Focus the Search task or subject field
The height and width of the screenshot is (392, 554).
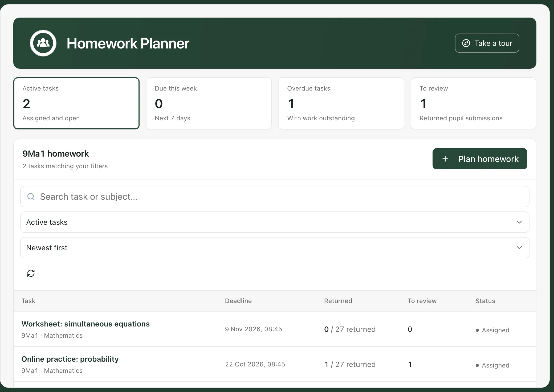pyautogui.click(x=275, y=197)
